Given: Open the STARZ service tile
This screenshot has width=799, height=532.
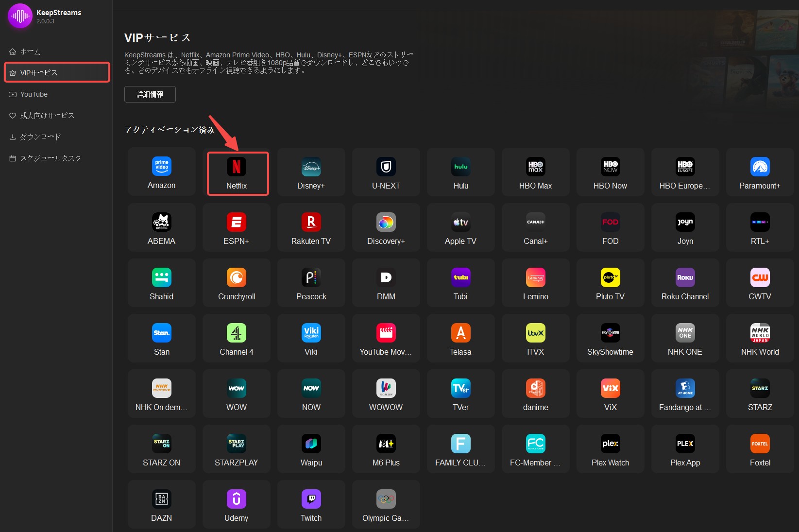Looking at the screenshot, I should click(760, 394).
